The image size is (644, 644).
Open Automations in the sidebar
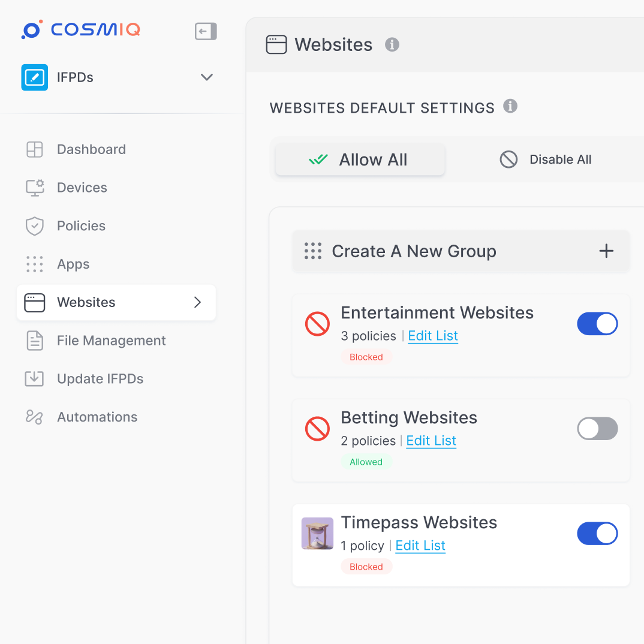point(97,417)
